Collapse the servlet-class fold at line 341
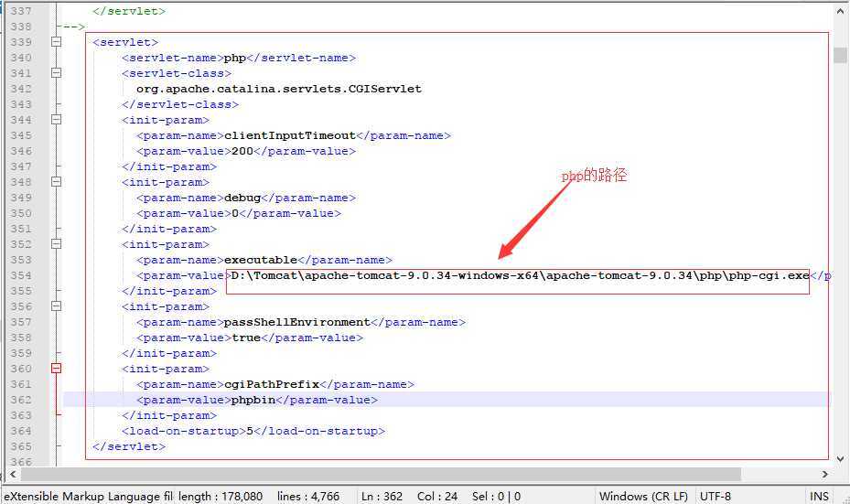 pos(56,72)
